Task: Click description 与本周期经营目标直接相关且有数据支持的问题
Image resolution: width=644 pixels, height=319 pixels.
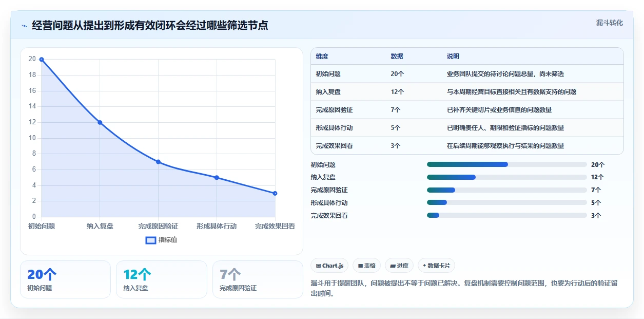Action: coord(512,92)
